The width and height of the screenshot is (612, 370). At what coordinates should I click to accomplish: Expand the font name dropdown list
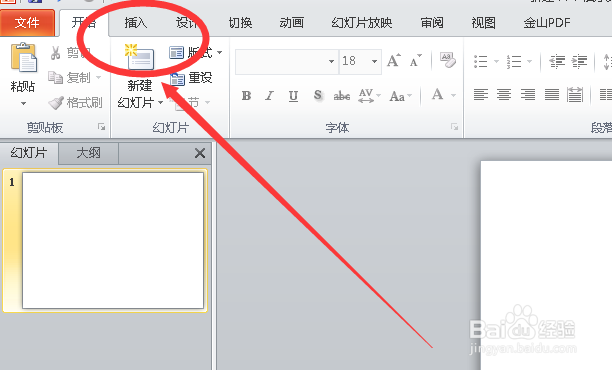click(331, 61)
